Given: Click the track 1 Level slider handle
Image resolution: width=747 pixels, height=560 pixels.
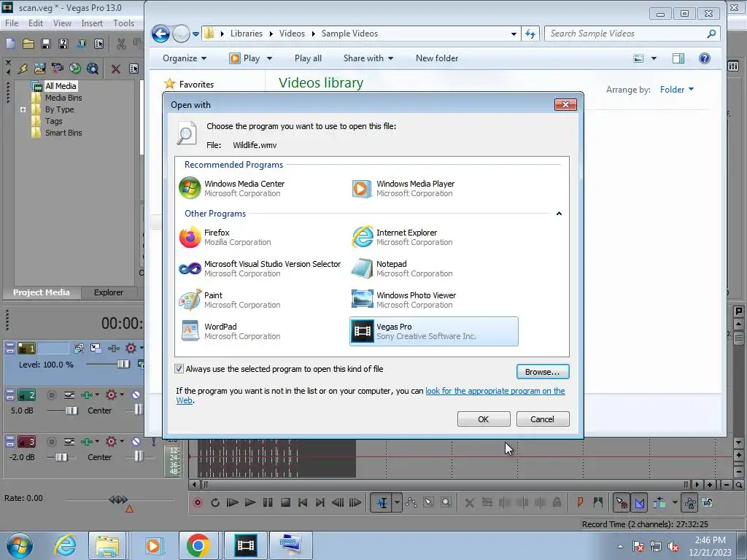Looking at the screenshot, I should point(123,365).
